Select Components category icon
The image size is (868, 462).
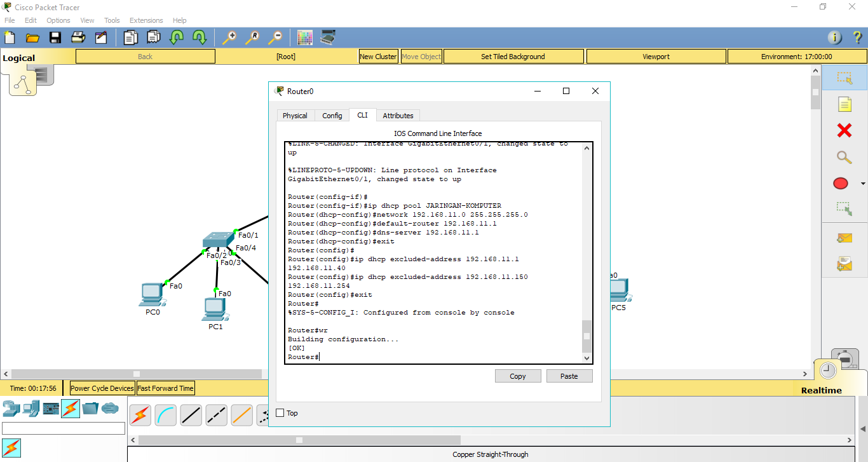[x=51, y=408]
